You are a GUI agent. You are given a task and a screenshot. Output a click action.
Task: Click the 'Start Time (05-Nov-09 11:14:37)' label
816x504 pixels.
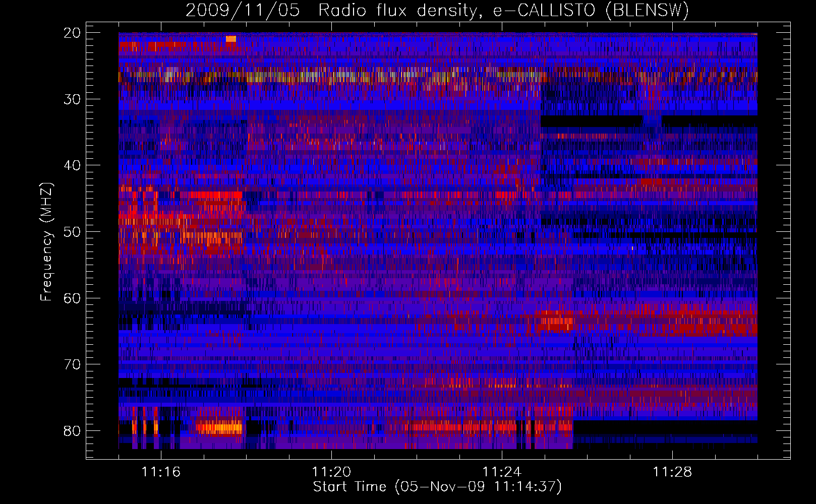click(437, 487)
